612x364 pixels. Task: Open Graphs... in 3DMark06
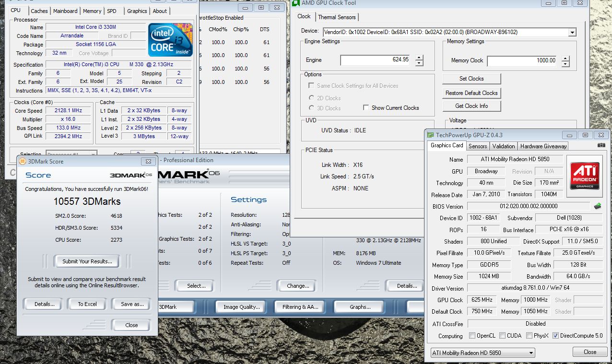click(x=360, y=307)
